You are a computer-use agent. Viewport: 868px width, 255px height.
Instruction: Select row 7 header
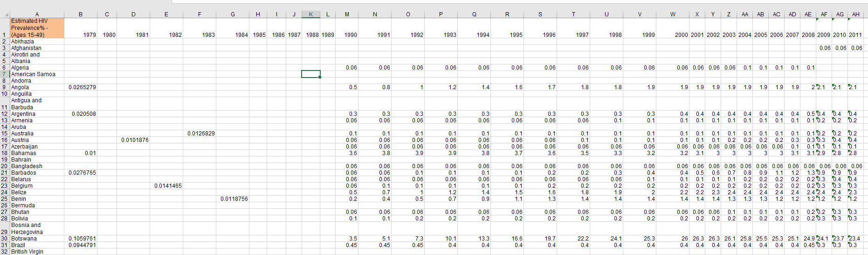(x=5, y=74)
